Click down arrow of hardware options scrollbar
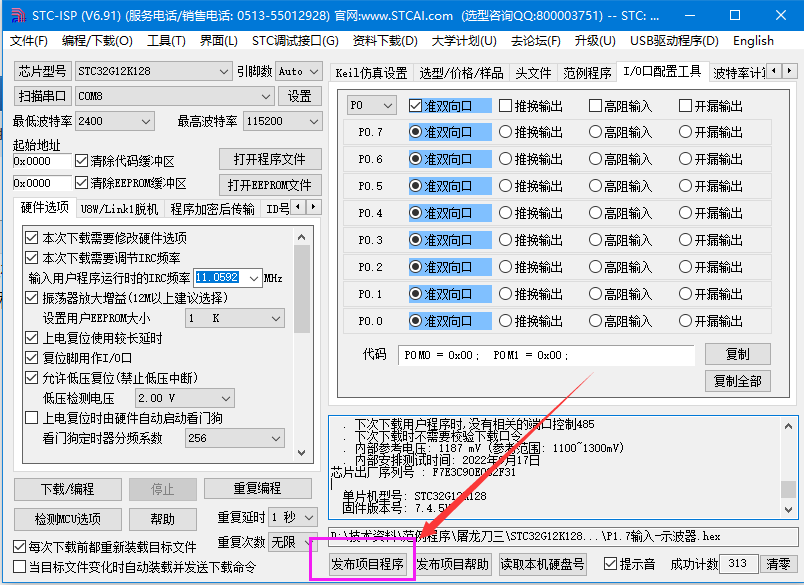Image resolution: width=804 pixels, height=585 pixels. pos(302,453)
